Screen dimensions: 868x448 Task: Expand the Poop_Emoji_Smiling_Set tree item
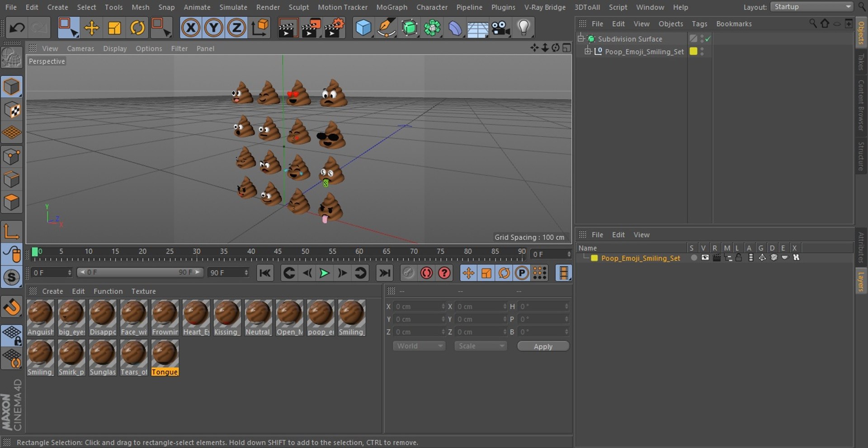588,51
